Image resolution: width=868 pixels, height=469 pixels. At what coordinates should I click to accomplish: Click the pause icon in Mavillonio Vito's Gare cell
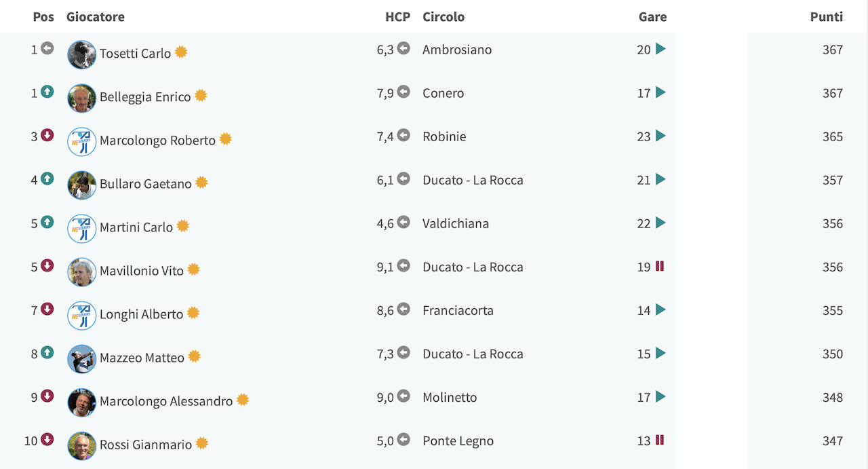(x=660, y=266)
